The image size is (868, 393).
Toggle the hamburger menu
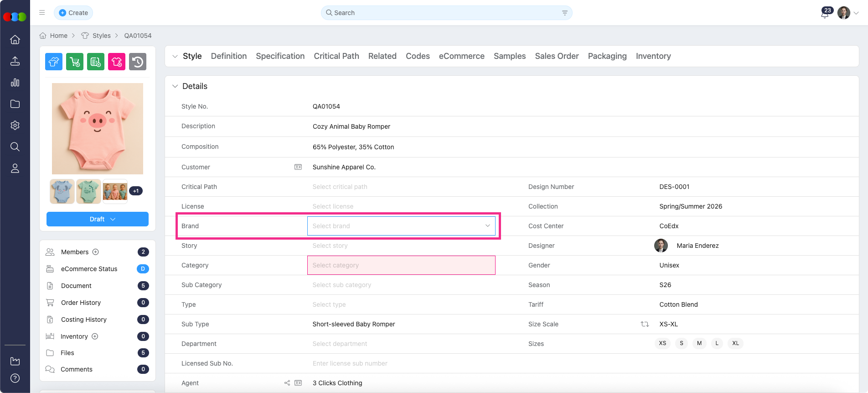coord(42,13)
